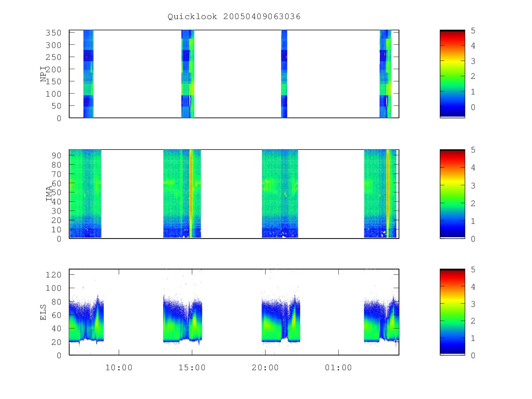
Task: Click the 4 label on IMA colorbar
Action: [473, 168]
